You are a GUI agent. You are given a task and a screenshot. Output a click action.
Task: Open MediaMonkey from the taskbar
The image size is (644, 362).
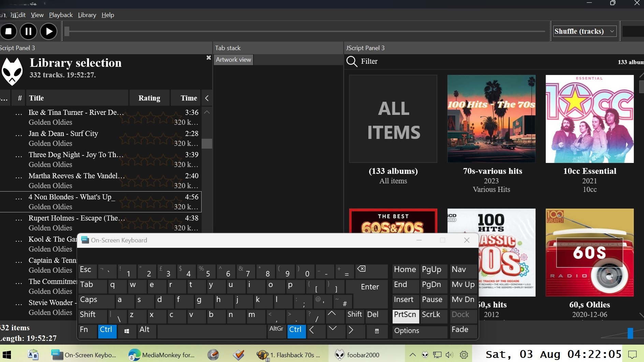pyautogui.click(x=161, y=355)
